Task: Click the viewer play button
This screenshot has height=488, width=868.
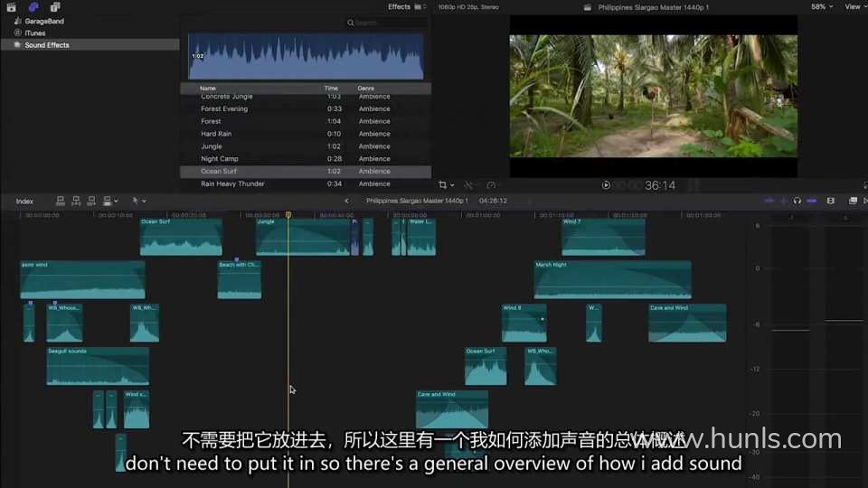Action: tap(606, 185)
